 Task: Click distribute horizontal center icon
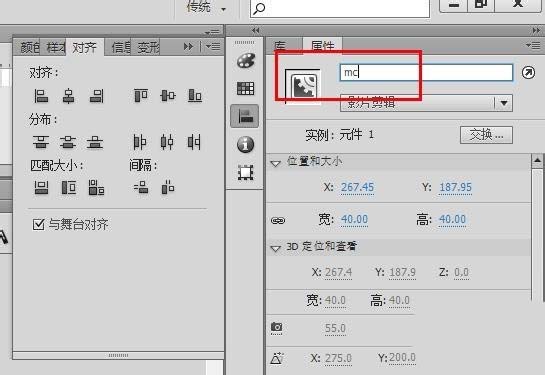pyautogui.click(x=167, y=142)
